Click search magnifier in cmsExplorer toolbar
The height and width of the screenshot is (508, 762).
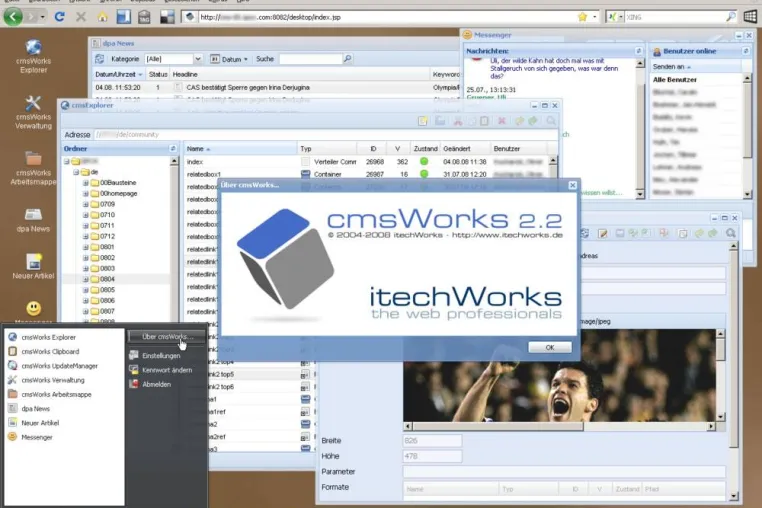click(x=551, y=121)
